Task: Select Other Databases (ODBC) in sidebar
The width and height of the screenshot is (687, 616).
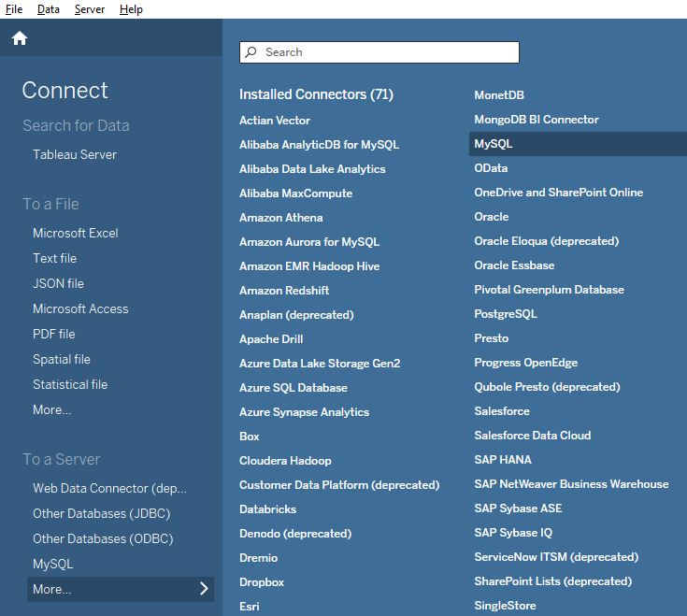Action: click(x=103, y=538)
